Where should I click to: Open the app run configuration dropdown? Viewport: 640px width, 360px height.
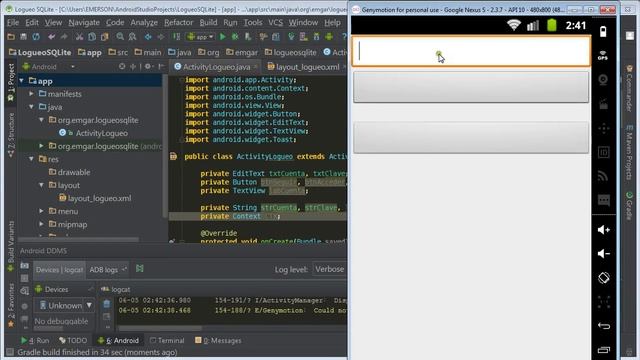(x=200, y=37)
